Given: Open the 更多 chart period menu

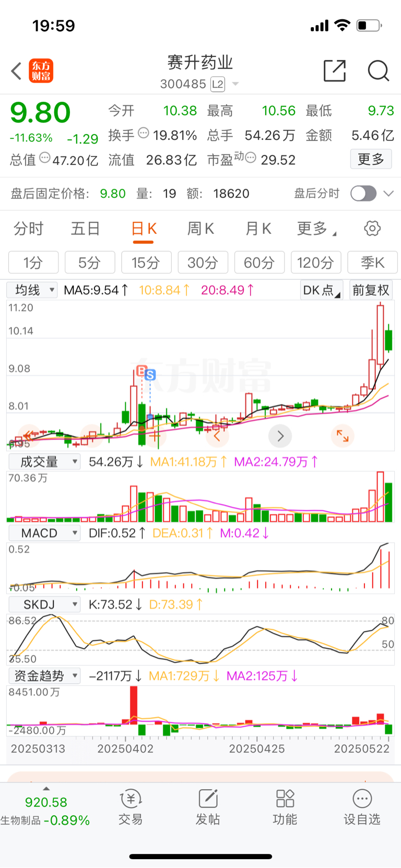Looking at the screenshot, I should (316, 229).
